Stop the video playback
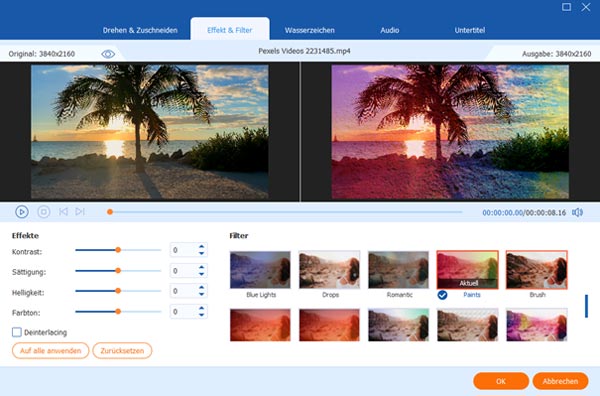The image size is (600, 396). point(44,212)
